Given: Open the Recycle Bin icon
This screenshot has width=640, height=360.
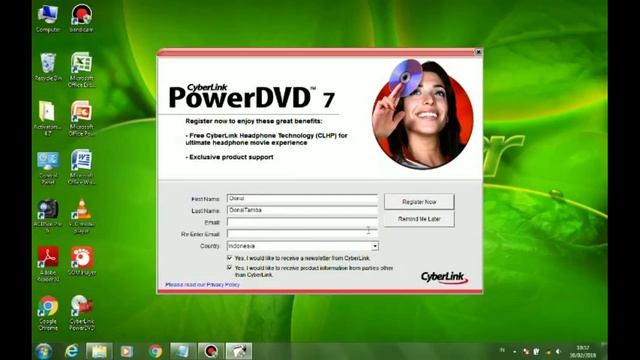Looking at the screenshot, I should click(x=48, y=67).
